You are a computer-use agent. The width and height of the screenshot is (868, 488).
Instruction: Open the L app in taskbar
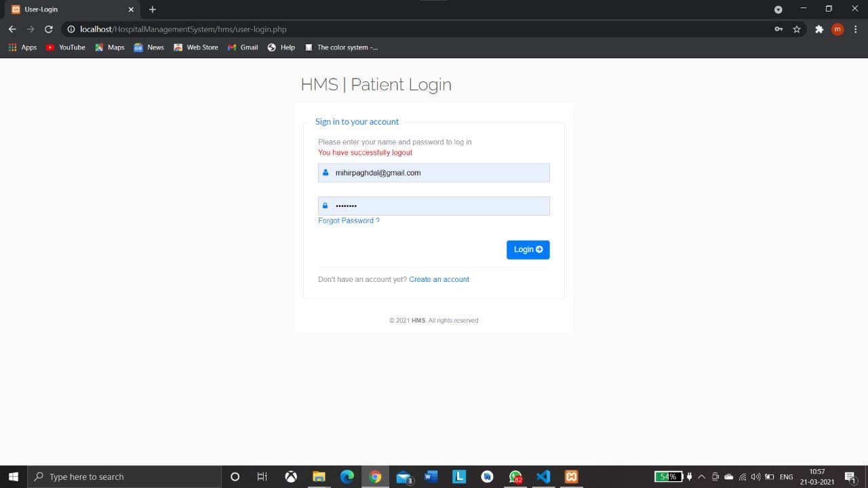[x=459, y=476]
